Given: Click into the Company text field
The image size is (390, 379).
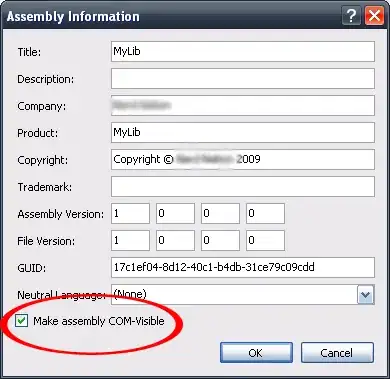Looking at the screenshot, I should pyautogui.click(x=243, y=105).
